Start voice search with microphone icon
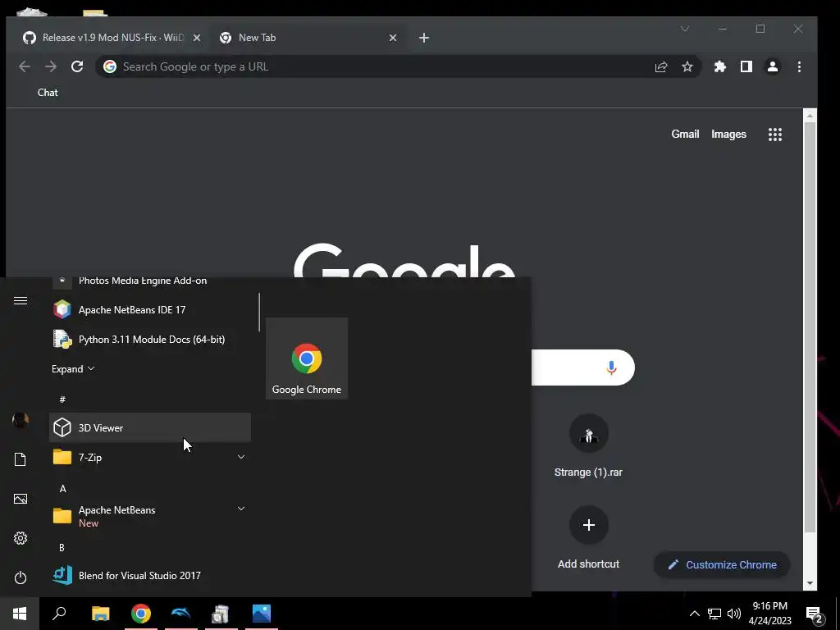This screenshot has width=840, height=630. pyautogui.click(x=611, y=367)
